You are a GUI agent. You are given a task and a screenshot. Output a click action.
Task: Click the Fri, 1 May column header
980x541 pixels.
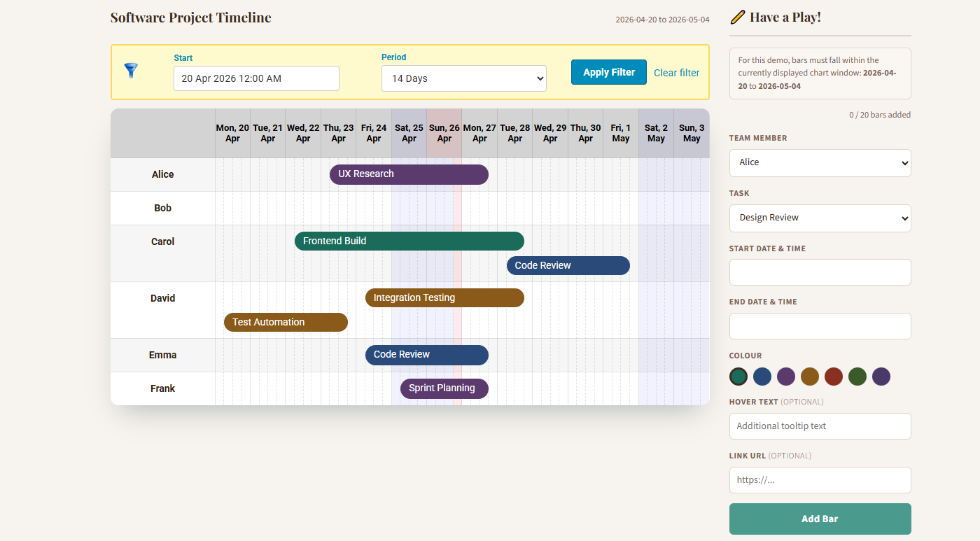click(x=621, y=133)
